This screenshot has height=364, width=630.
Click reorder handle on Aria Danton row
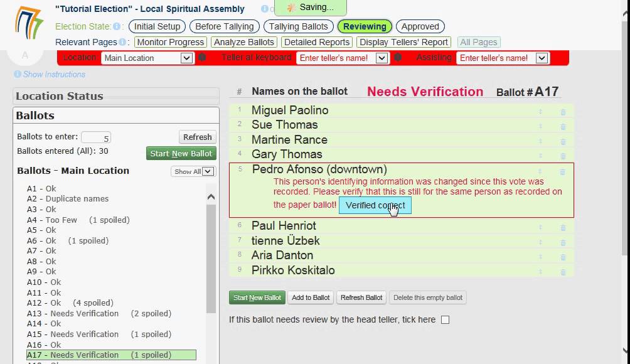point(540,257)
